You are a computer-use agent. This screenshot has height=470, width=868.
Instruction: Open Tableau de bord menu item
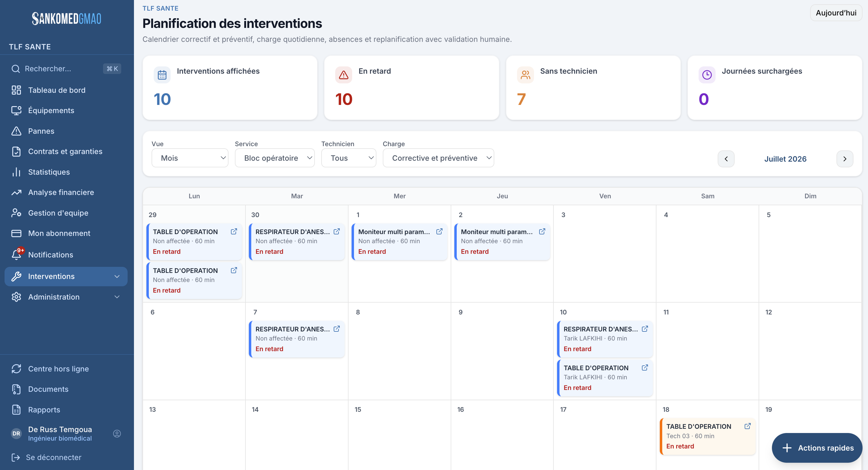(x=66, y=90)
